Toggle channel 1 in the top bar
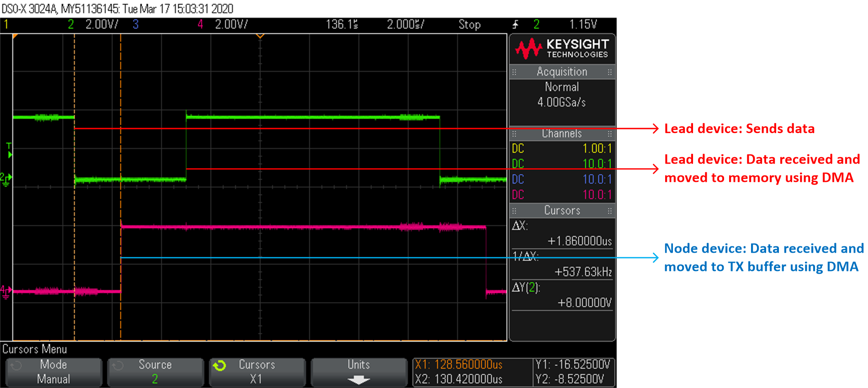Image resolution: width=868 pixels, height=388 pixels. tap(6, 24)
